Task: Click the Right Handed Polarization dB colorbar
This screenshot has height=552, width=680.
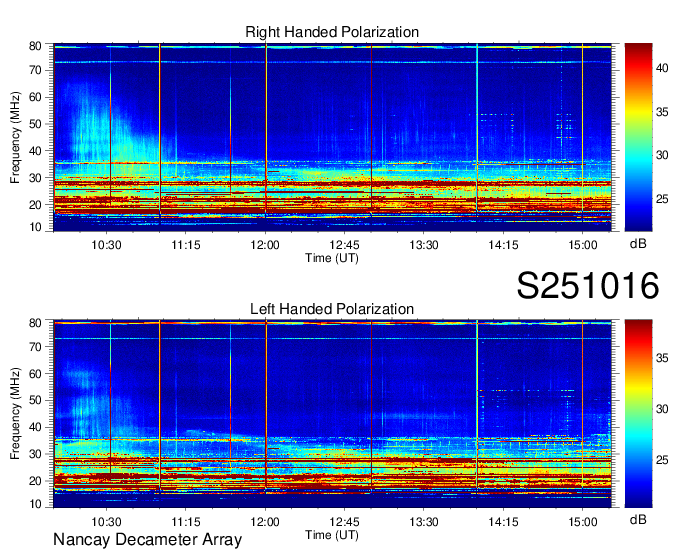Action: (x=638, y=138)
